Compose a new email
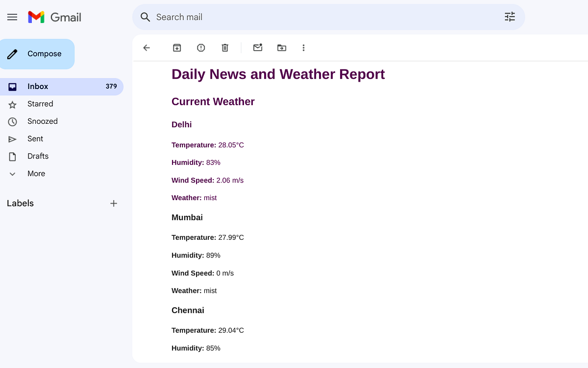This screenshot has height=368, width=588. 37,54
